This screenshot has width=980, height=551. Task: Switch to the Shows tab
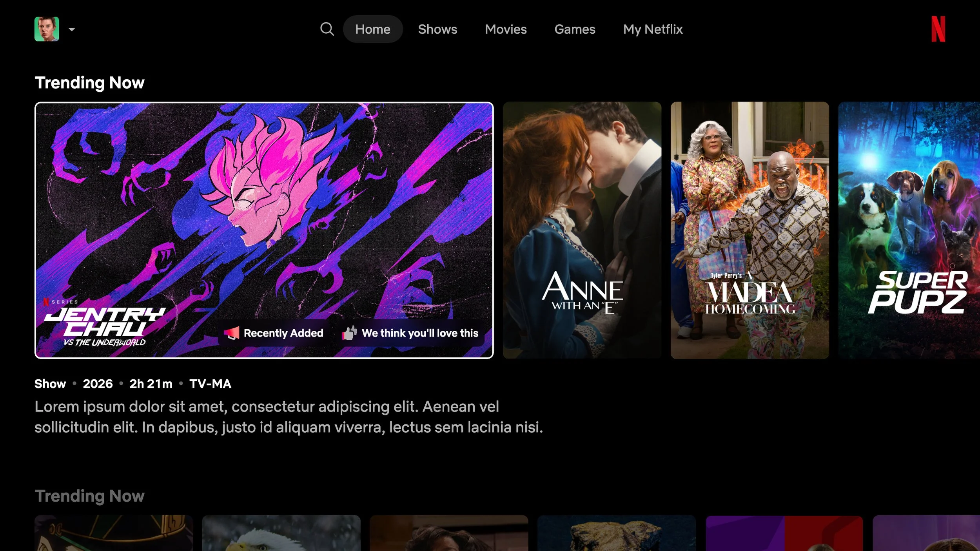pos(437,29)
